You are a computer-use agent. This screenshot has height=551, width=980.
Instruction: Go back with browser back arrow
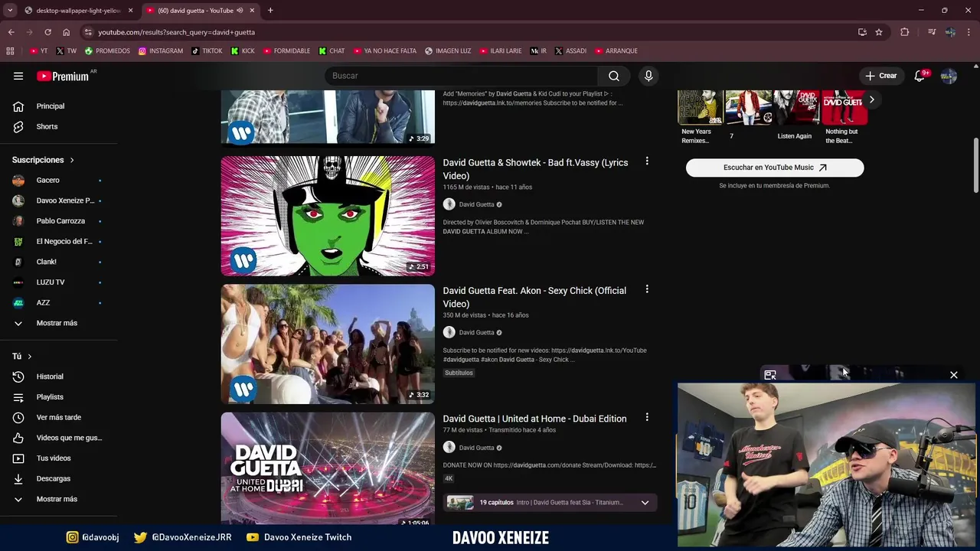(11, 32)
